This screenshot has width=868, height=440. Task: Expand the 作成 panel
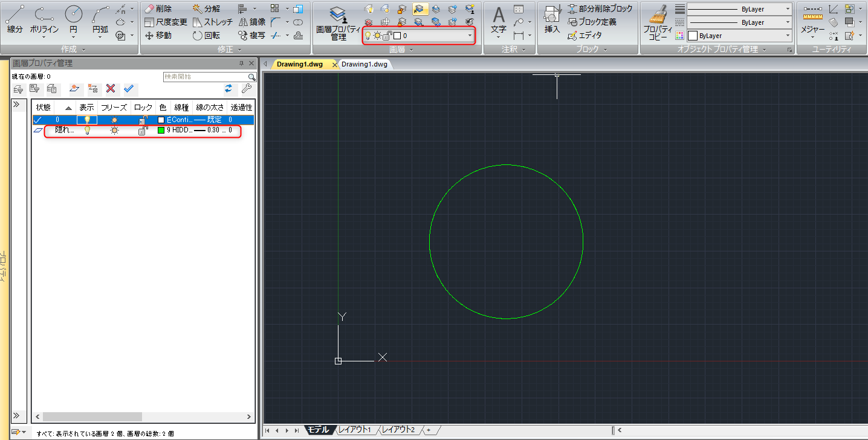[73, 50]
